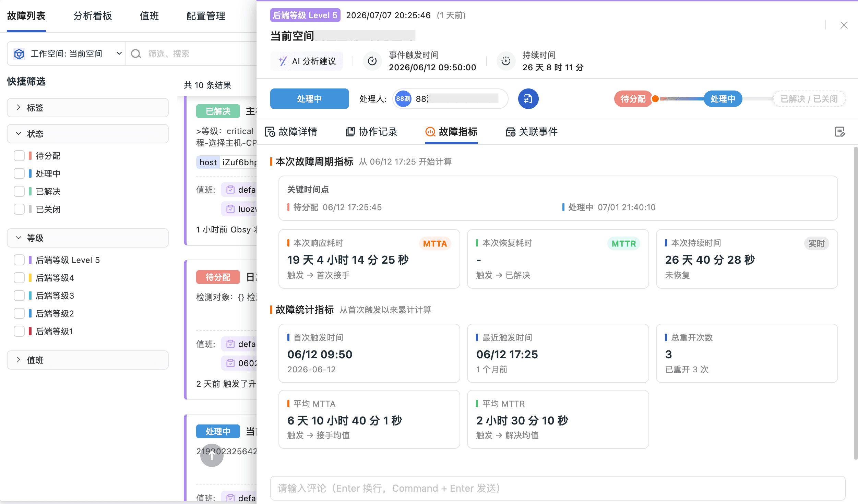Click the 待分配 progress step
Viewport: 858px width, 504px height.
pos(633,99)
